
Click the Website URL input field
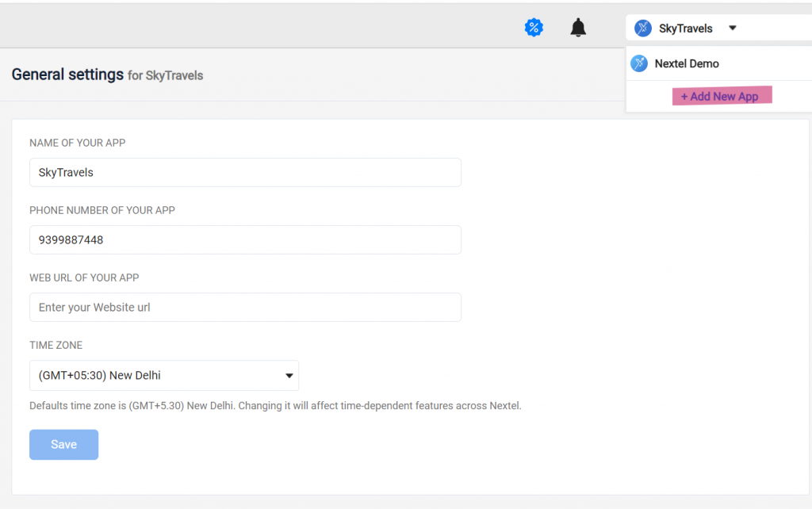[x=245, y=307]
